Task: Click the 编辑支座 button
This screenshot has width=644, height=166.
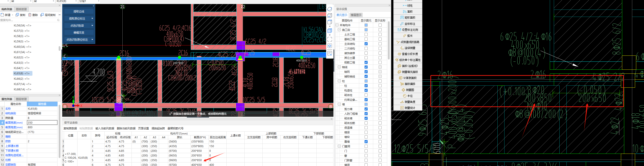Action: point(79,32)
